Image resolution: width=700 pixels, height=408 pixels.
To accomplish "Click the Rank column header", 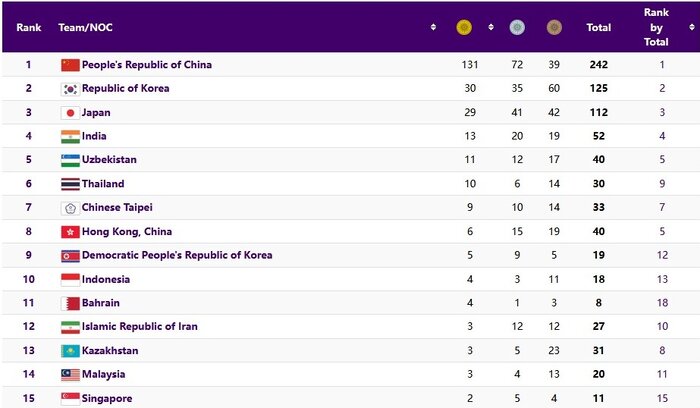I will click(x=28, y=28).
